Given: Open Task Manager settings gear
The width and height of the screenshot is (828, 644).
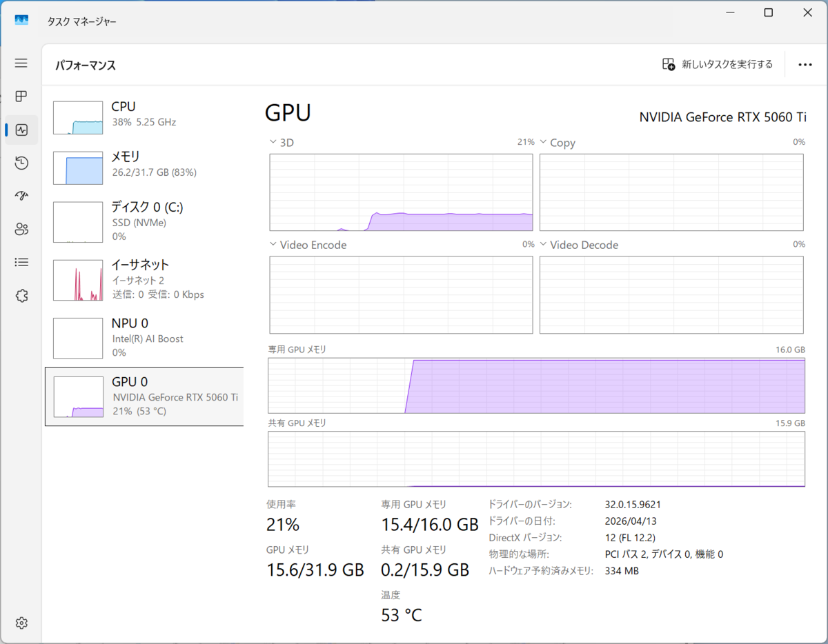Looking at the screenshot, I should point(21,623).
